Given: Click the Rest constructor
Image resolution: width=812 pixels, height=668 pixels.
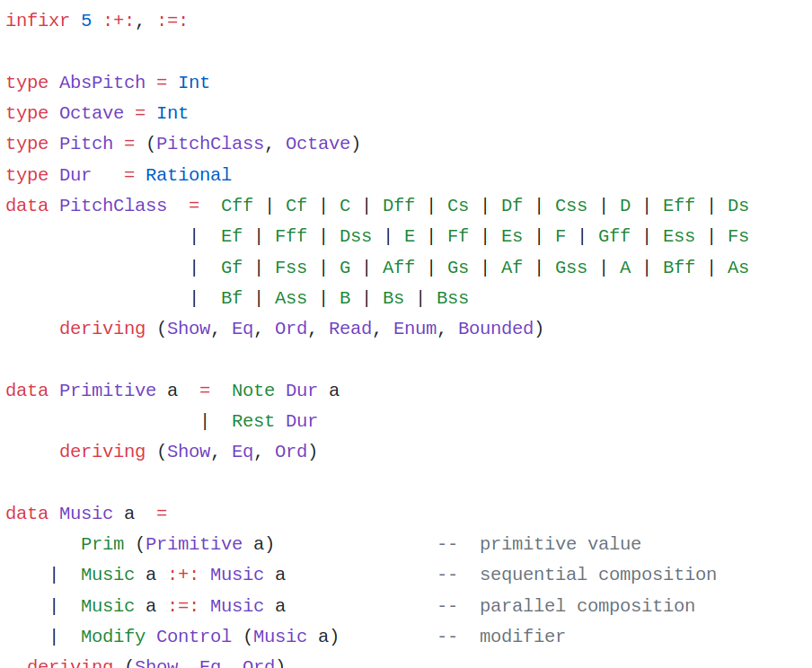Looking at the screenshot, I should click(252, 421).
